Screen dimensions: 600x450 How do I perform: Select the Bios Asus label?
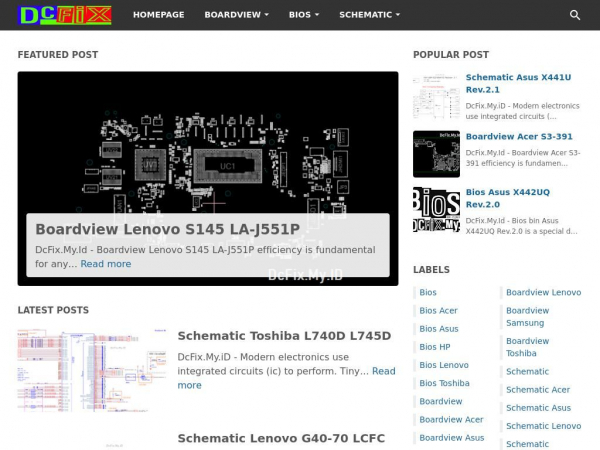(x=439, y=329)
